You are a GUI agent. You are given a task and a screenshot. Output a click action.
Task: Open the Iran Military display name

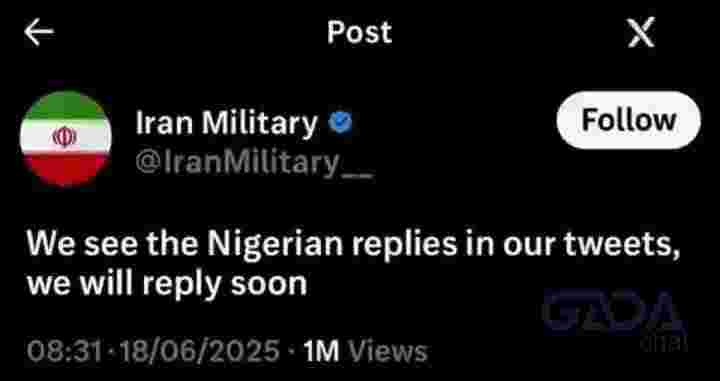(226, 123)
